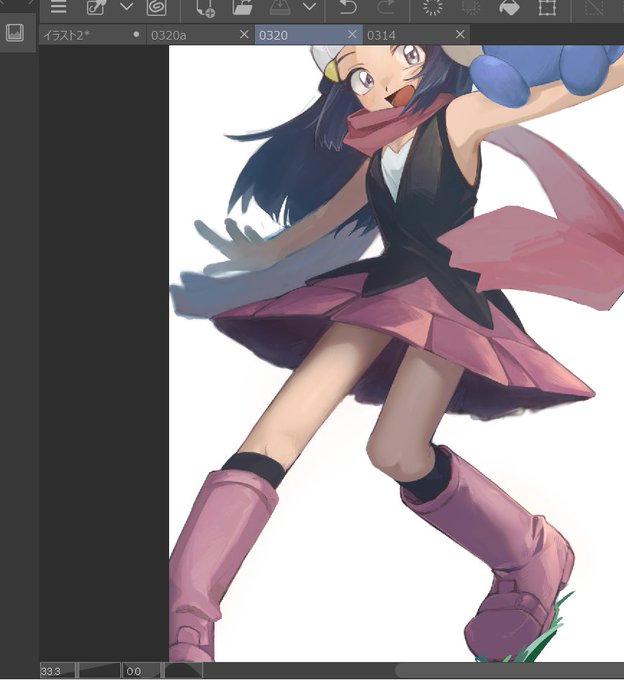The image size is (624, 680).
Task: Redo with the forward arrow icon
Action: point(386,7)
